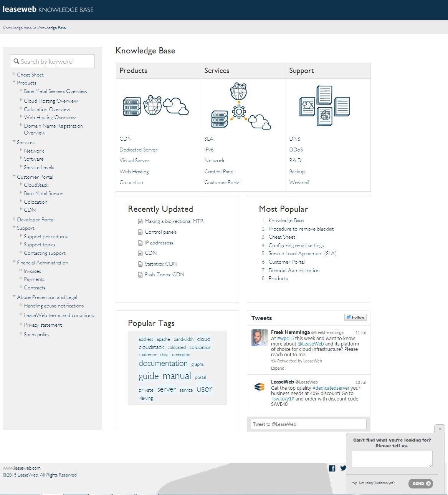Click the Support documents illustration
Viewport: 448px width, 495px height.
coord(324,106)
